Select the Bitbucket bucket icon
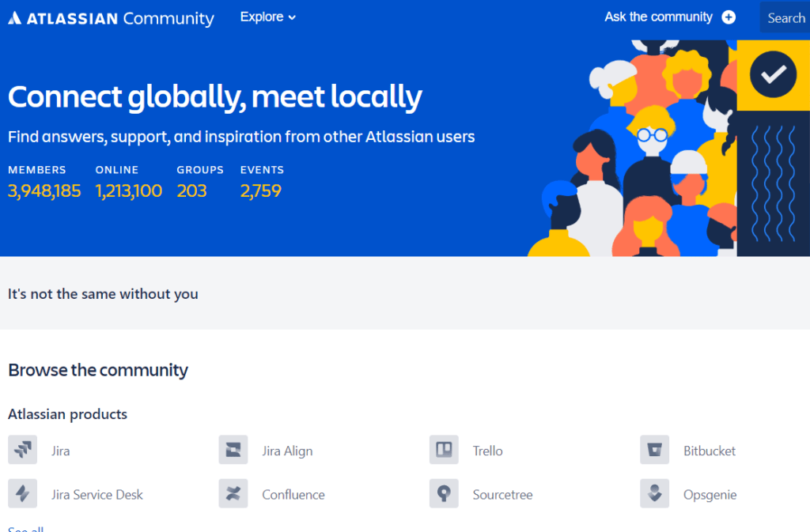The image size is (810, 532). pyautogui.click(x=654, y=449)
